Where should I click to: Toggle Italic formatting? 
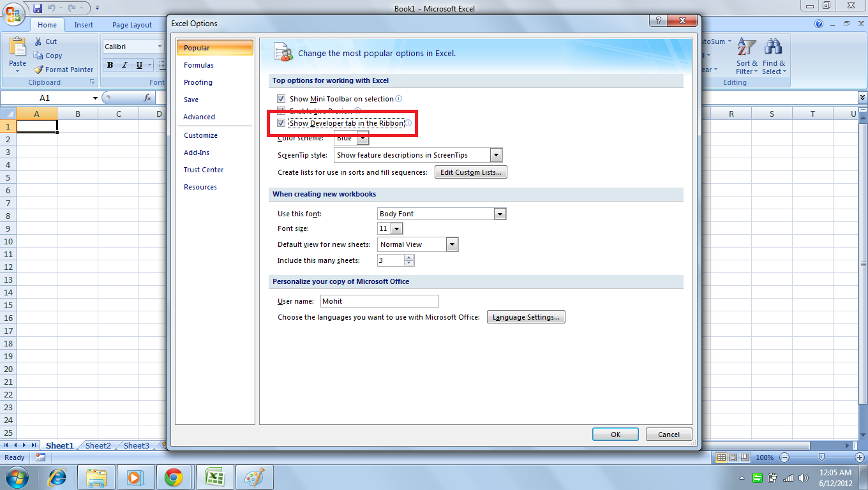(x=124, y=64)
